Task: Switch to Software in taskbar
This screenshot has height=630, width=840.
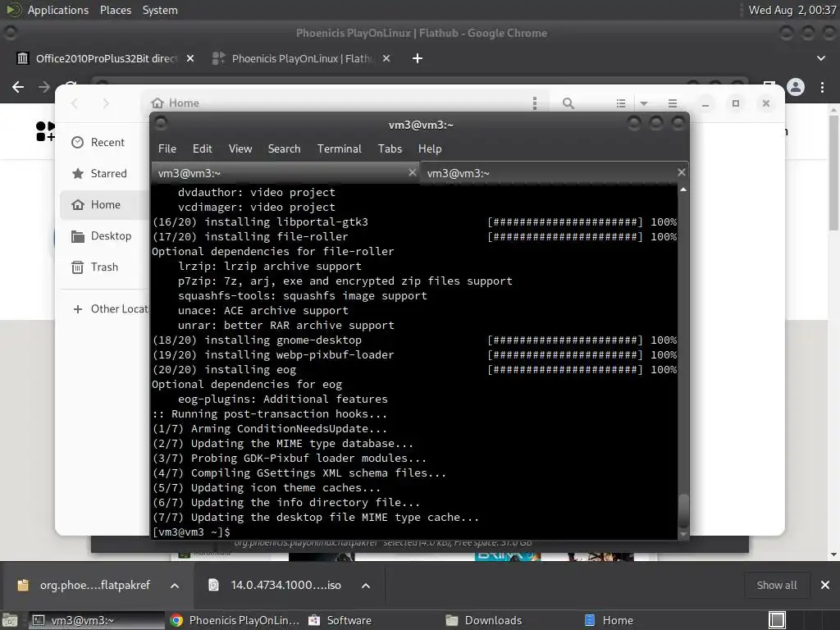Action: (x=340, y=620)
